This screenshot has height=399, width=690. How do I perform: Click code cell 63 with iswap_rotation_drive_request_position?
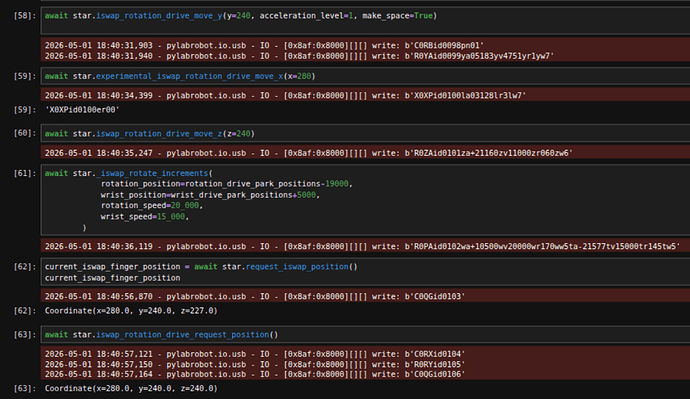pyautogui.click(x=365, y=335)
